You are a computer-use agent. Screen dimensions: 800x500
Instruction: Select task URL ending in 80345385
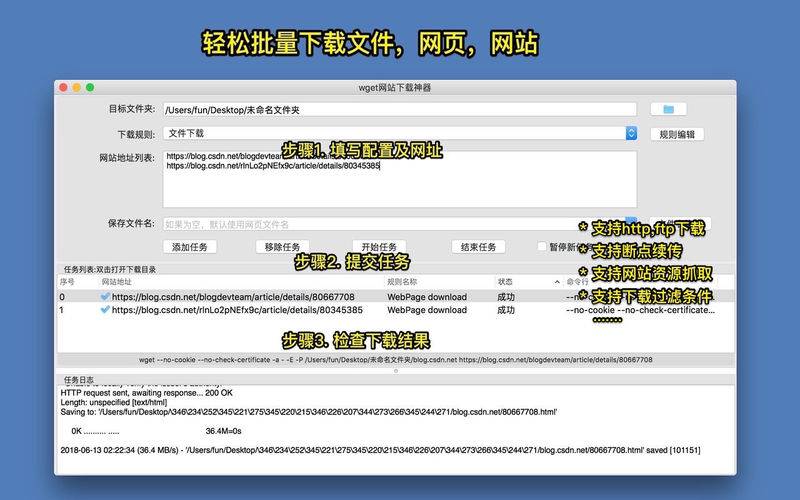pos(237,310)
